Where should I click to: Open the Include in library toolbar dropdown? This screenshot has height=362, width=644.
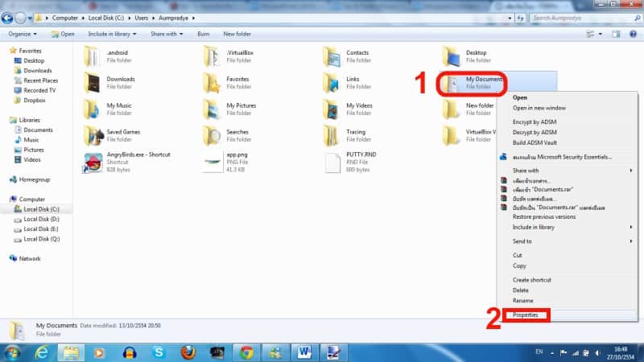(112, 34)
